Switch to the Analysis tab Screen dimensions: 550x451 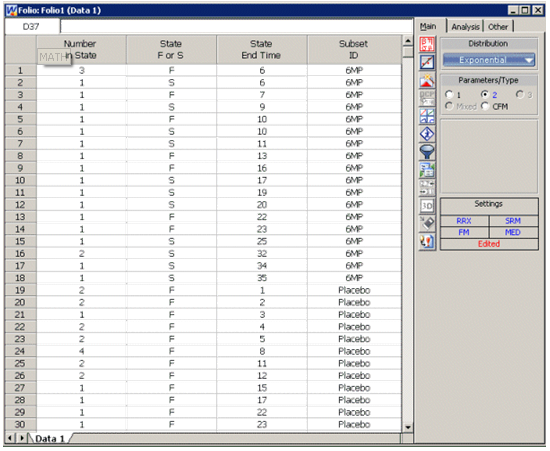click(x=465, y=27)
